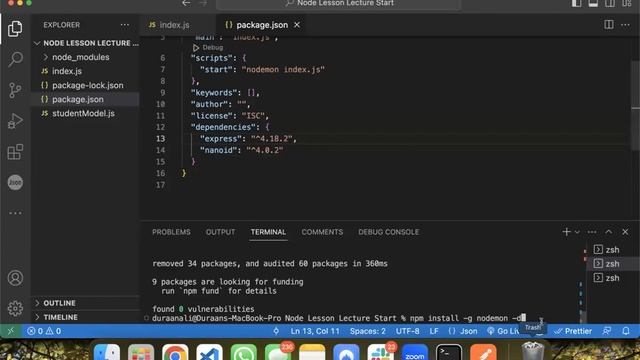The image size is (640, 360).
Task: Change indentation via Spaces: 2
Action: coord(367,331)
